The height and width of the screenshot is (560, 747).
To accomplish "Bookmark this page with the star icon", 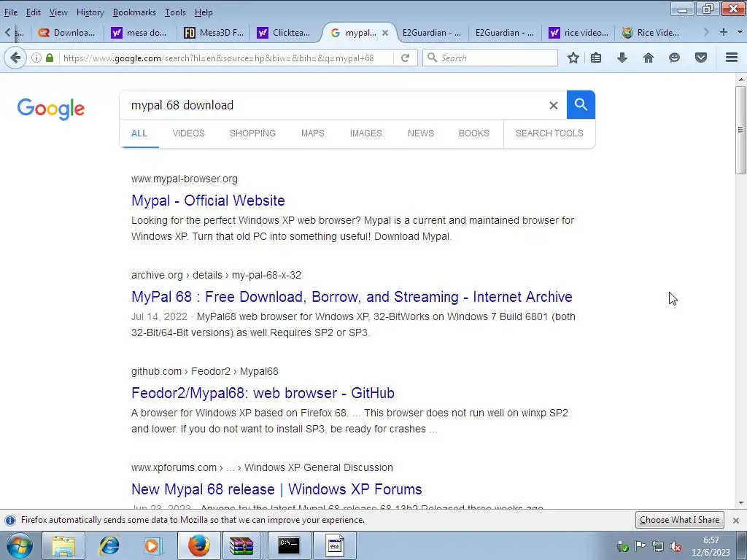I will (573, 58).
